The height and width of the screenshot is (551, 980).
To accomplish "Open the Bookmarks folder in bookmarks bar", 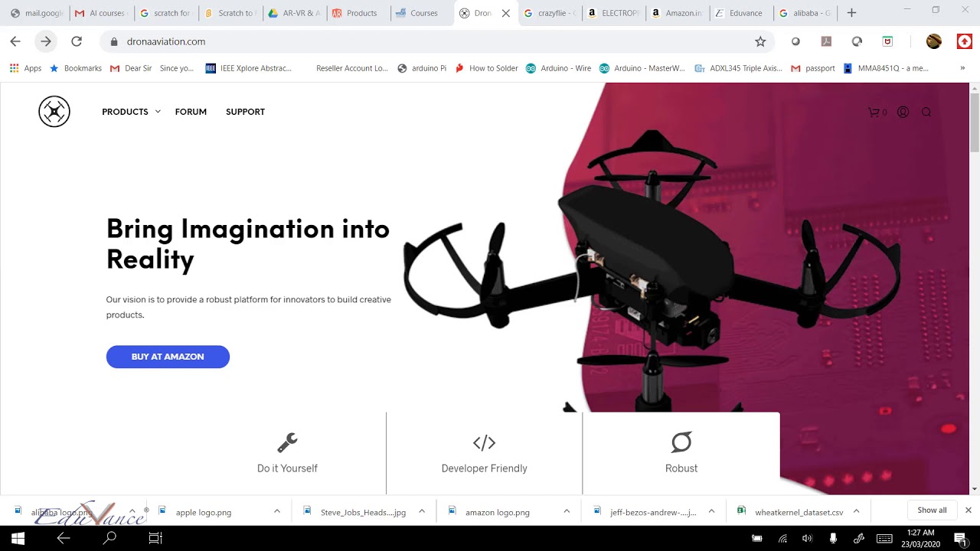I will (x=76, y=68).
